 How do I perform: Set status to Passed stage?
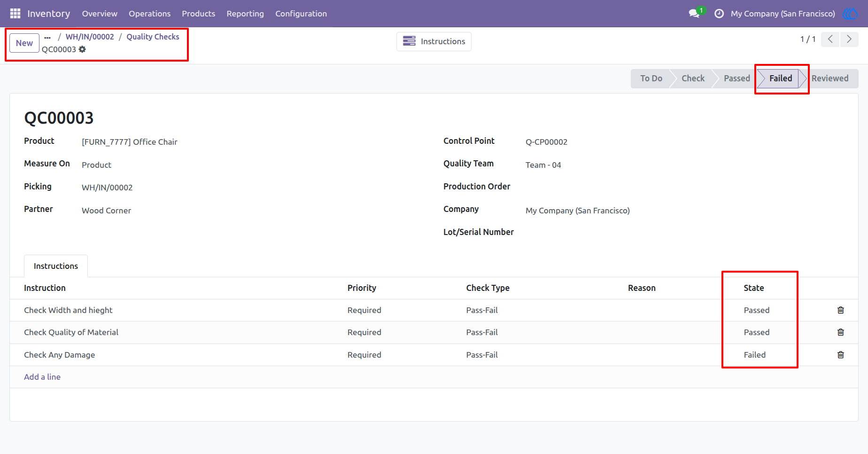click(x=736, y=78)
